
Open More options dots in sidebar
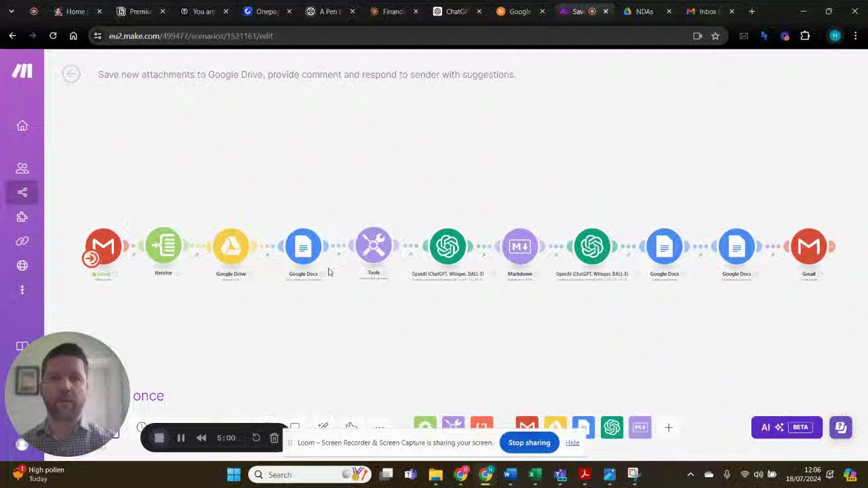pos(22,290)
